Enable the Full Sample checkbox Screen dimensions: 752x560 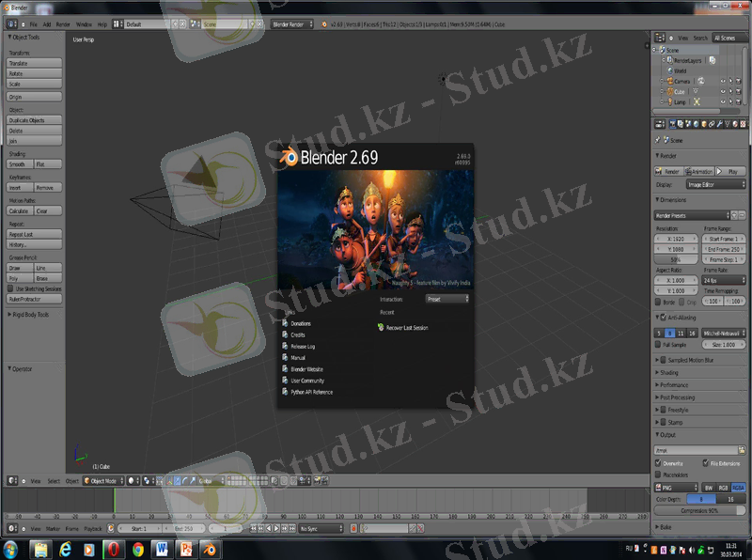click(658, 345)
